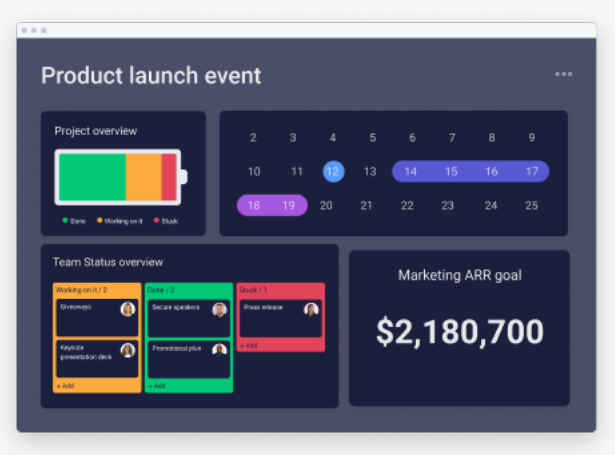
Task: Open the Press release task card
Action: click(x=281, y=318)
